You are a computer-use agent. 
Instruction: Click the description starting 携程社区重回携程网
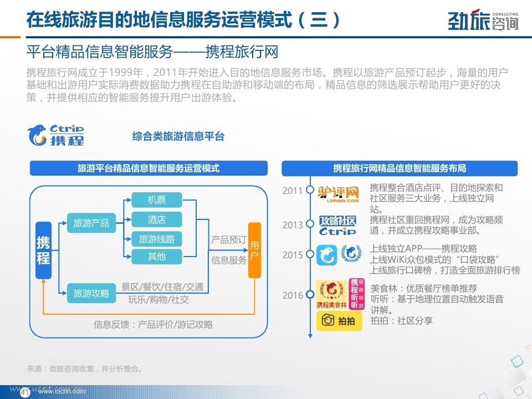tap(436, 226)
